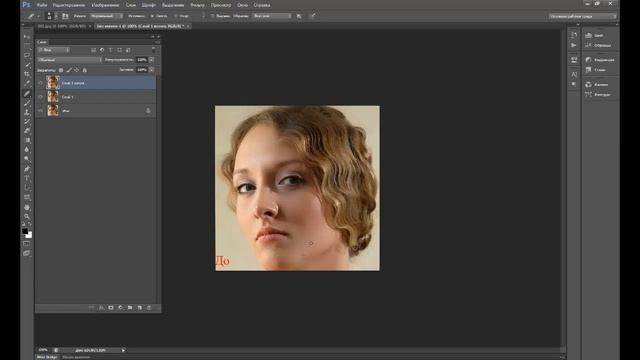
Task: Select the Gradient tool
Action: (x=27, y=140)
